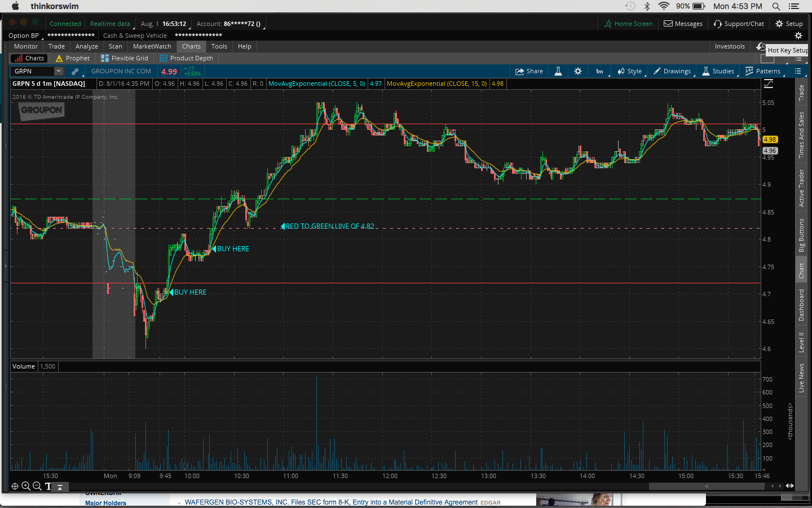Select the upper BUY HERE annotation

coord(231,249)
